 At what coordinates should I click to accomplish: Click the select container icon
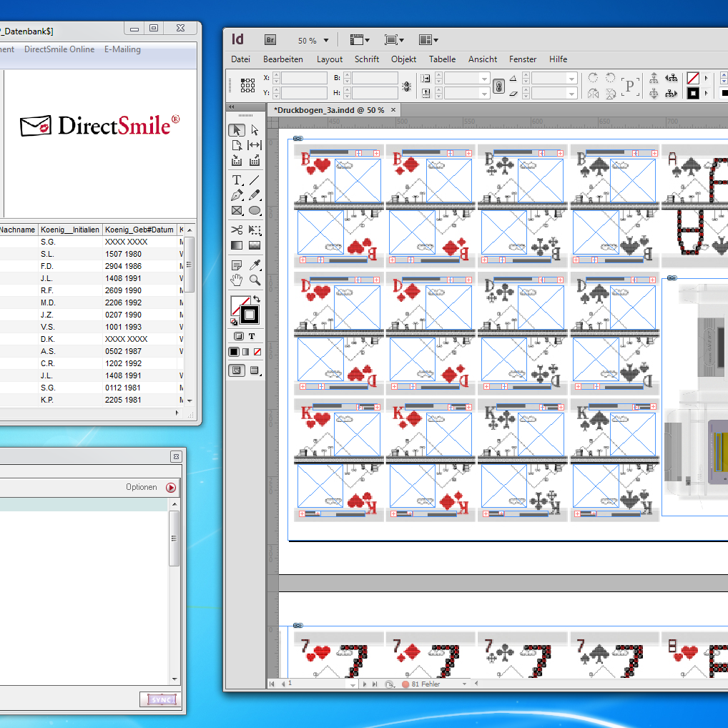click(x=653, y=77)
